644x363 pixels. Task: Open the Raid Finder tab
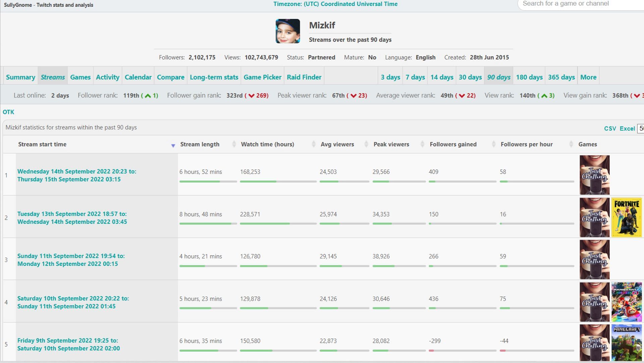point(304,77)
